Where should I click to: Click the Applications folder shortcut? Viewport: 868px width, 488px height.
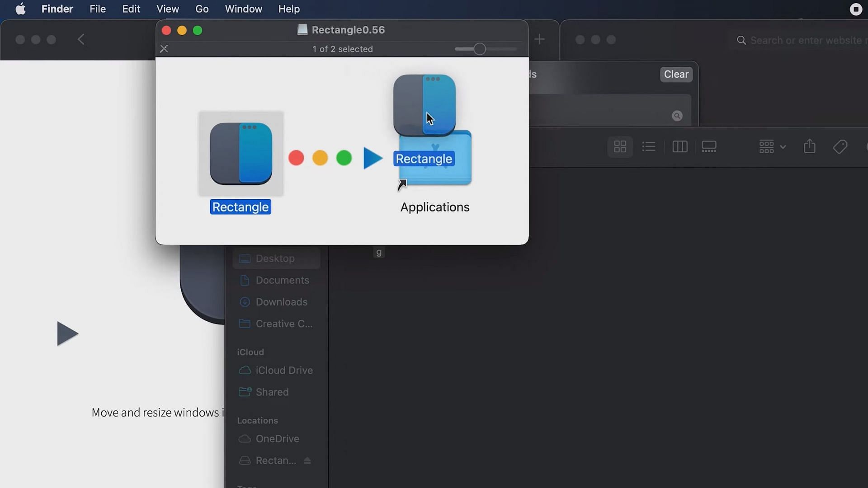click(435, 158)
